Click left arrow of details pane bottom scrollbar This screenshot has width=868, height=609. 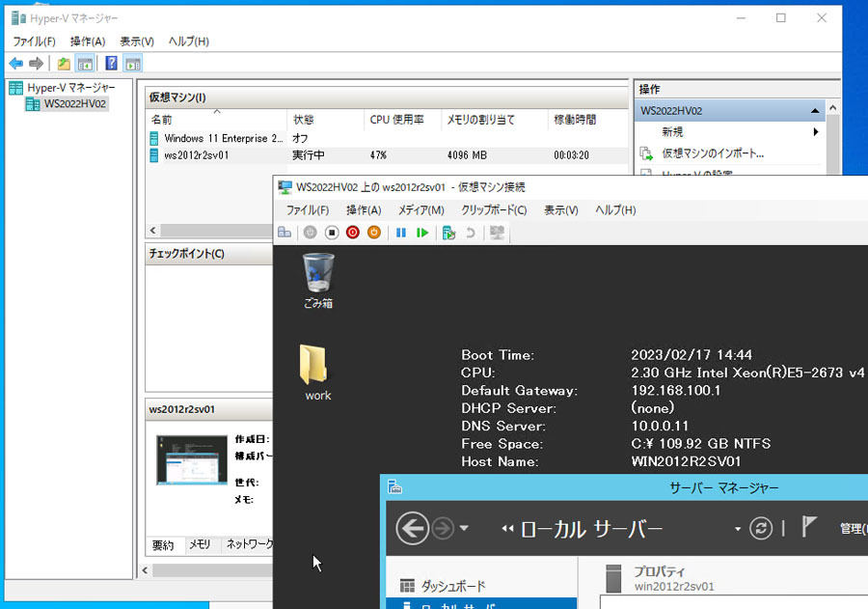coord(146,570)
